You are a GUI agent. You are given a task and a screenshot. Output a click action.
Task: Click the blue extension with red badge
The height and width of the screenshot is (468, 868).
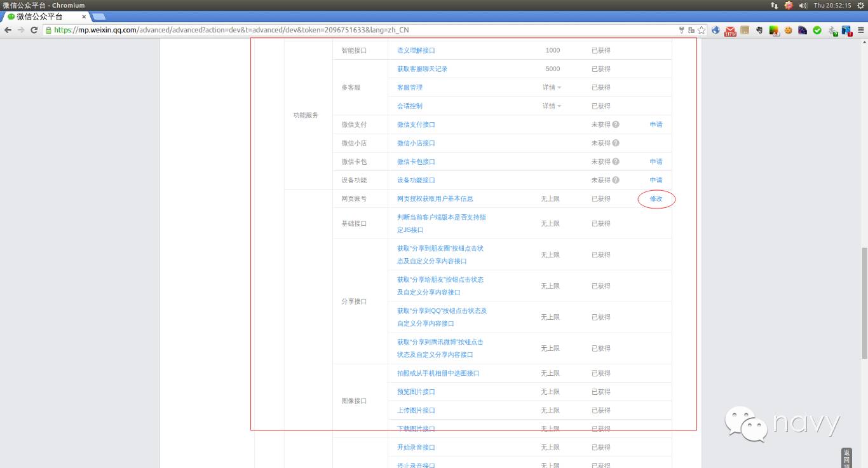847,30
